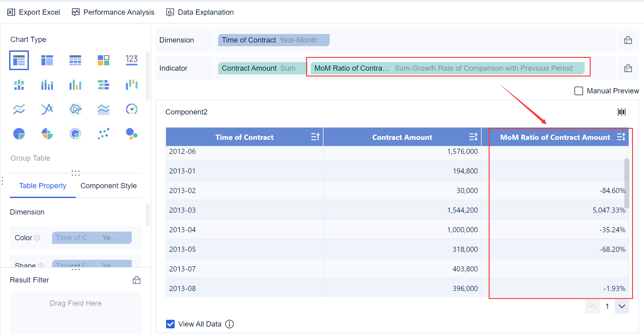Select the pie chart type
Screen dimensions: 644x336
click(x=19, y=134)
